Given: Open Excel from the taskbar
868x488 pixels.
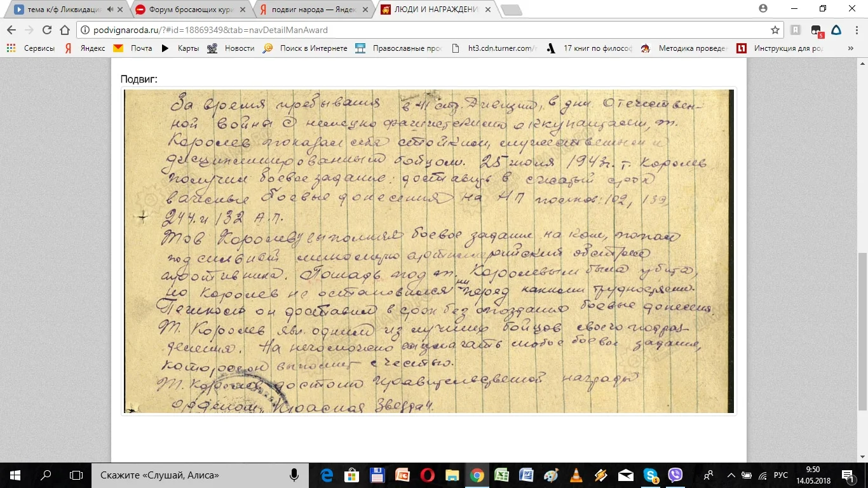Looking at the screenshot, I should pos(502,475).
